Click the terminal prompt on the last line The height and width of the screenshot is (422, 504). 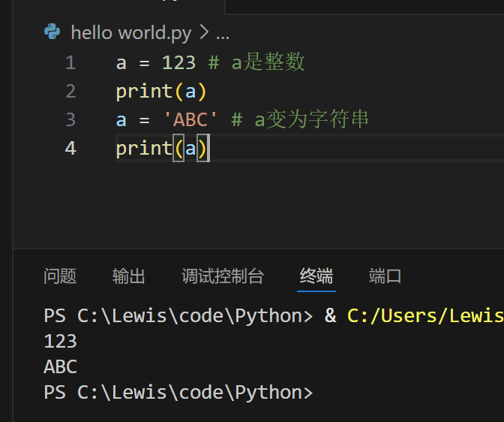[178, 392]
